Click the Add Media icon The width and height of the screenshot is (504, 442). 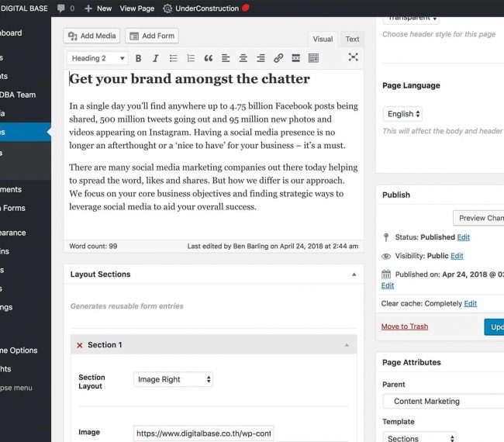[73, 36]
